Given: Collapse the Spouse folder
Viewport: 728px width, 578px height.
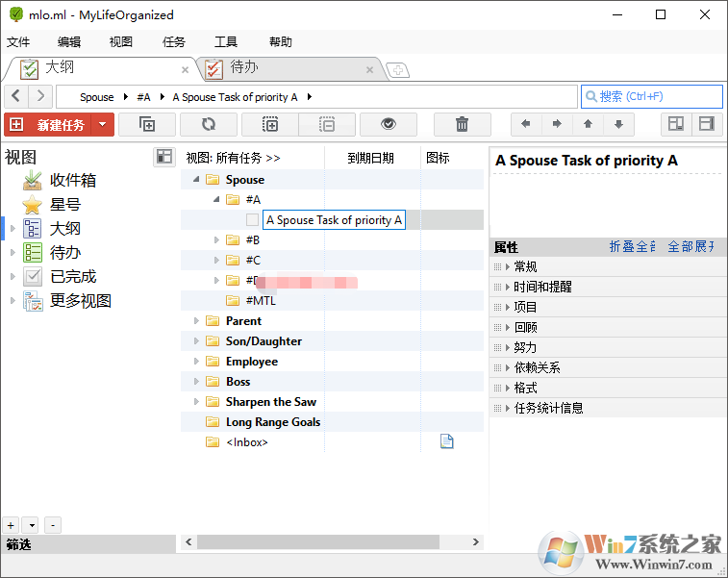Looking at the screenshot, I should coord(196,179).
